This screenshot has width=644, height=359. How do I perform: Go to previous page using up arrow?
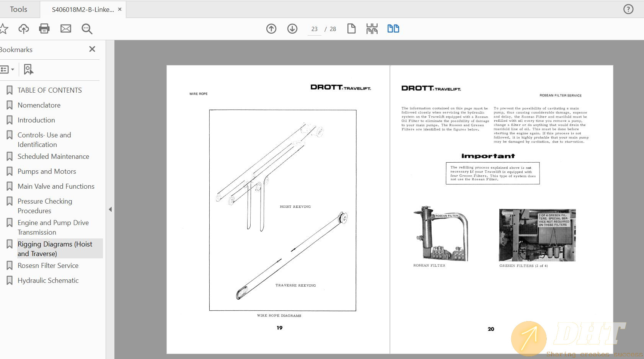click(271, 29)
